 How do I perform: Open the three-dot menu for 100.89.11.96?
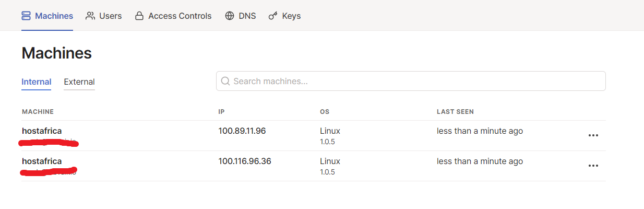(x=593, y=135)
